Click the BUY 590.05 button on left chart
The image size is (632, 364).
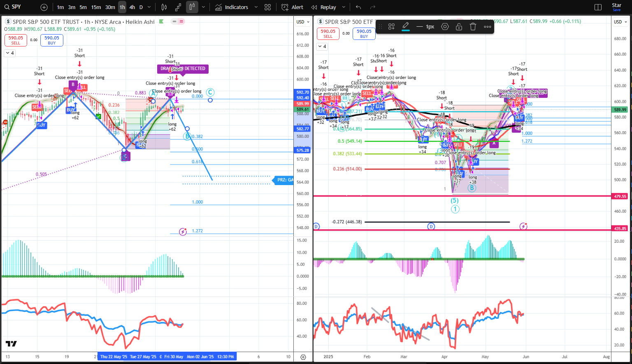(x=52, y=40)
